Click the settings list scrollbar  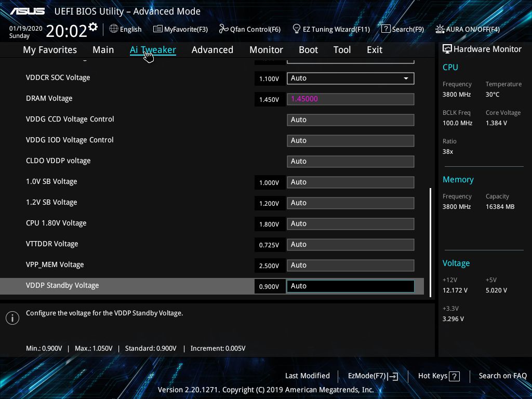[x=431, y=242]
